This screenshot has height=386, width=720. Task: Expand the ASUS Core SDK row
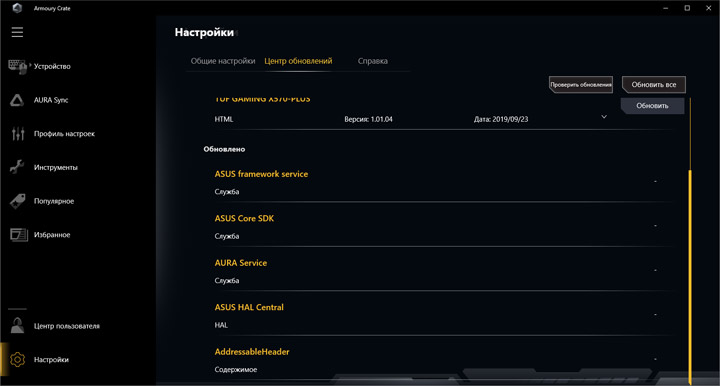[x=655, y=226]
